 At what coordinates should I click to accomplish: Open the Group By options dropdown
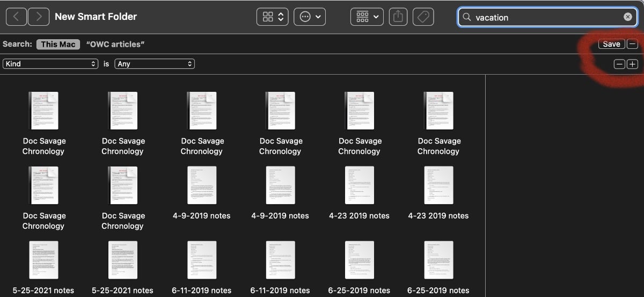point(367,17)
